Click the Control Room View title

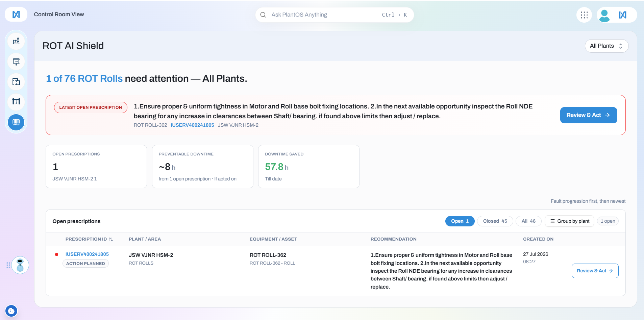[x=59, y=15]
